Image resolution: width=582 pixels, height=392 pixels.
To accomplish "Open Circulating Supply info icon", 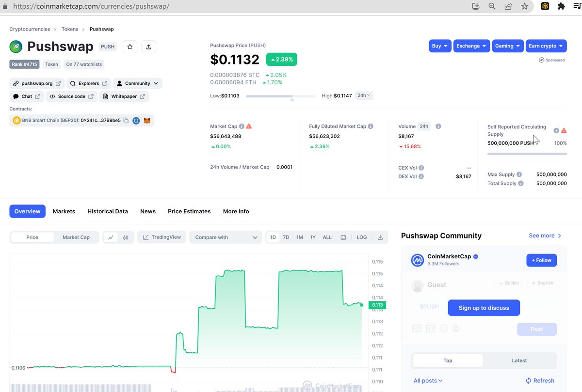I will click(556, 130).
